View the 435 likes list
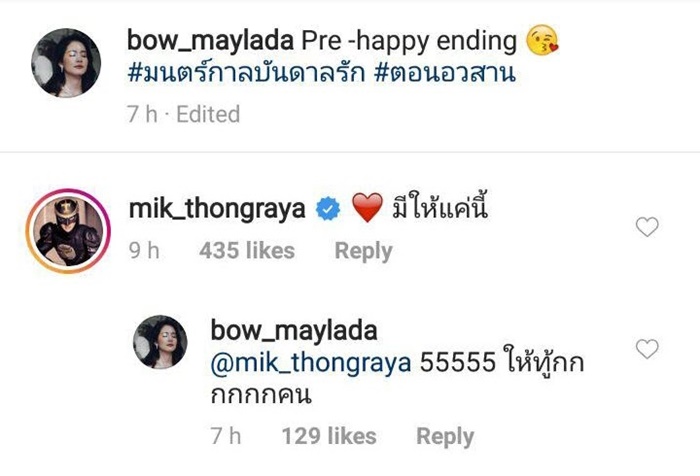The image size is (700, 476). click(x=247, y=251)
